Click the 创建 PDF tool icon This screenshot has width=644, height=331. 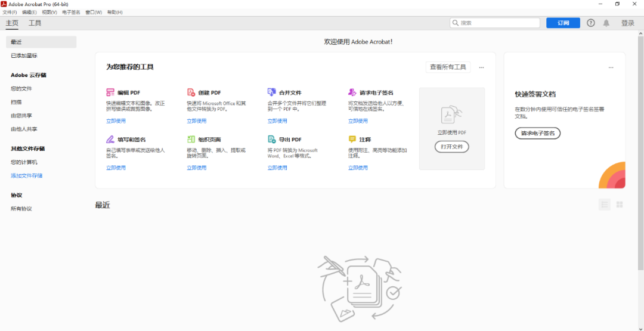tap(191, 92)
